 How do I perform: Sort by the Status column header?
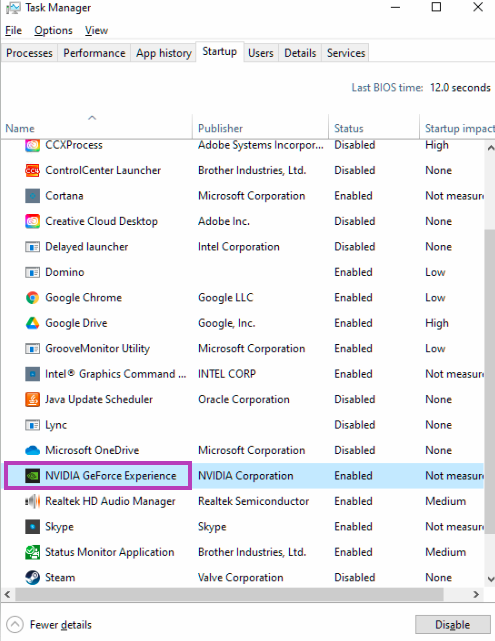374,128
